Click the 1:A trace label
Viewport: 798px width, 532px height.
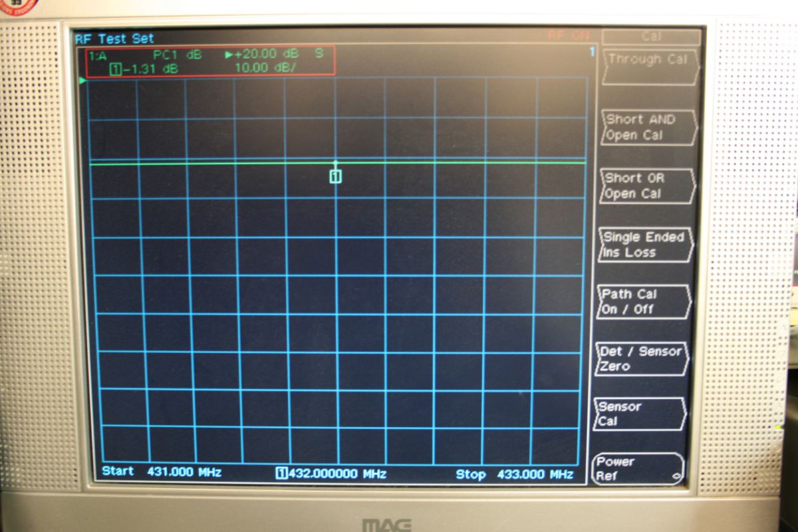tap(98, 55)
